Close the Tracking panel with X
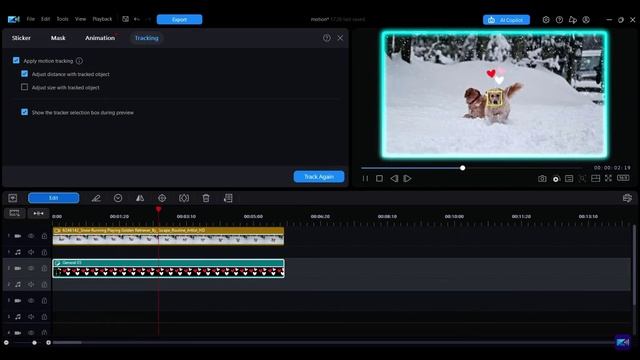Image resolution: width=640 pixels, height=360 pixels. tap(340, 38)
